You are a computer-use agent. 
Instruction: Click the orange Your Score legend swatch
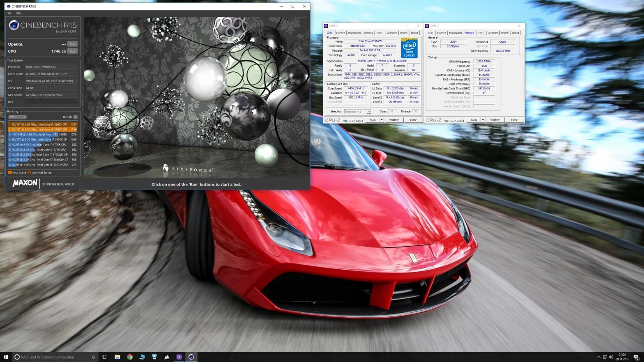click(x=10, y=172)
